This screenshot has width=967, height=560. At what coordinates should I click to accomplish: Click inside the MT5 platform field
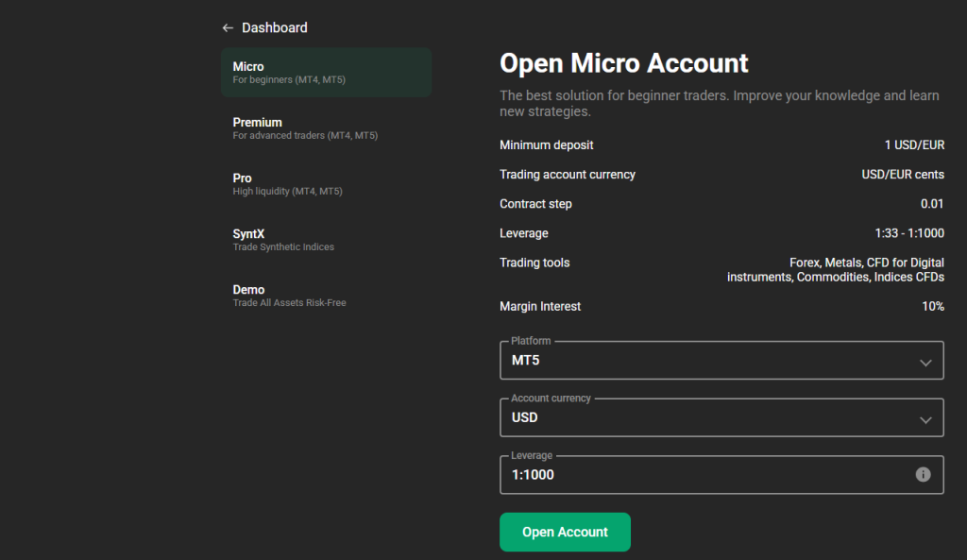point(661,361)
